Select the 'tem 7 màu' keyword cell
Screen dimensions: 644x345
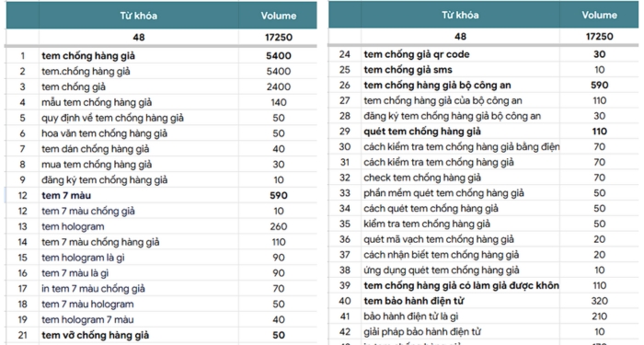tap(139, 195)
